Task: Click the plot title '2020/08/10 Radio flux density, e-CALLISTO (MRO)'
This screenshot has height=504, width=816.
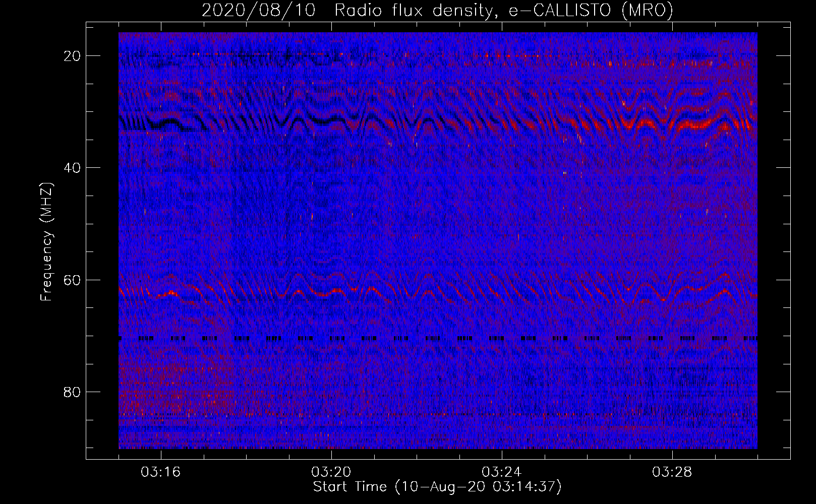Action: point(437,10)
